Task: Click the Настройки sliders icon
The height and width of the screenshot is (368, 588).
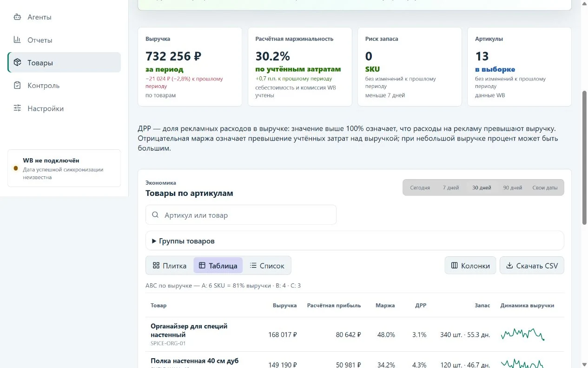Action: click(x=17, y=108)
